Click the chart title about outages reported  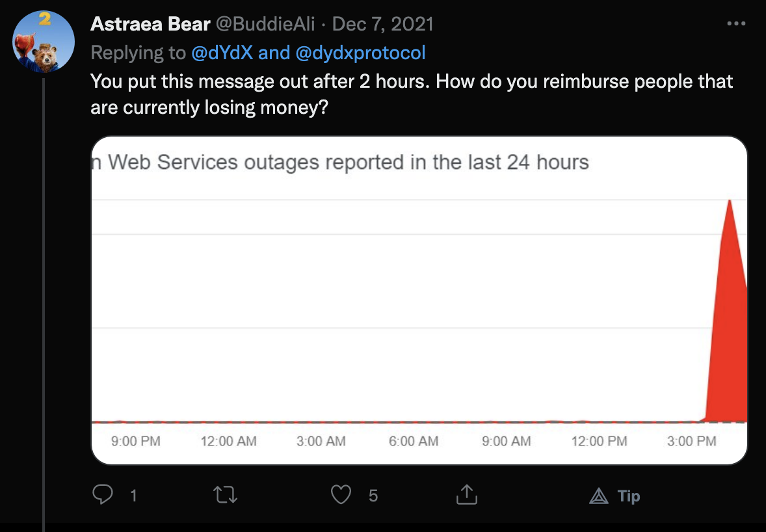tap(348, 162)
